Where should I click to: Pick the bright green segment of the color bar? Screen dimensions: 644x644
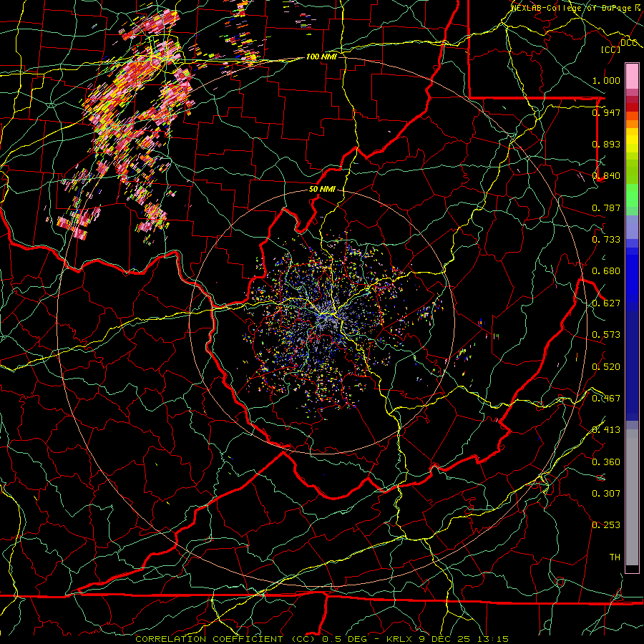coord(632,195)
